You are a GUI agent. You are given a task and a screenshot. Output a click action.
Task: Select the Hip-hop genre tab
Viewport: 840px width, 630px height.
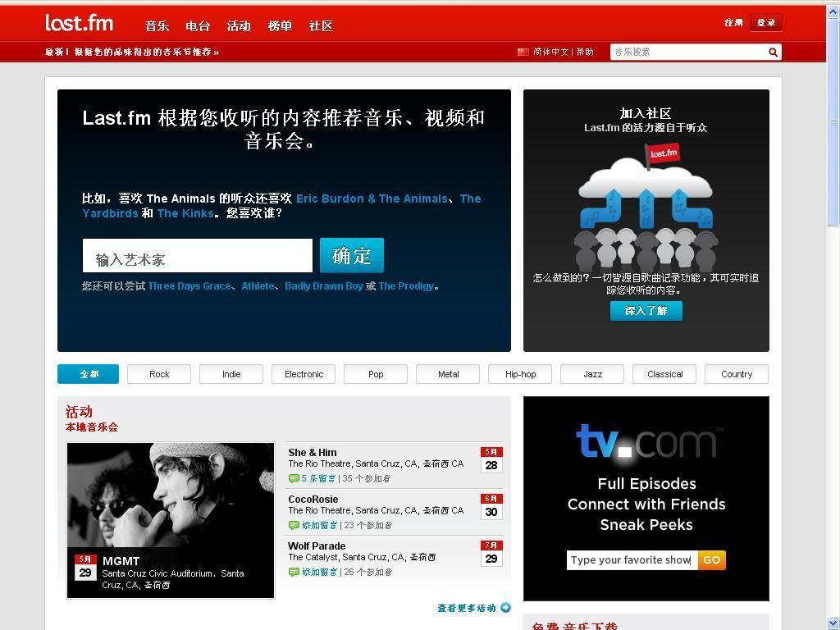(x=520, y=374)
